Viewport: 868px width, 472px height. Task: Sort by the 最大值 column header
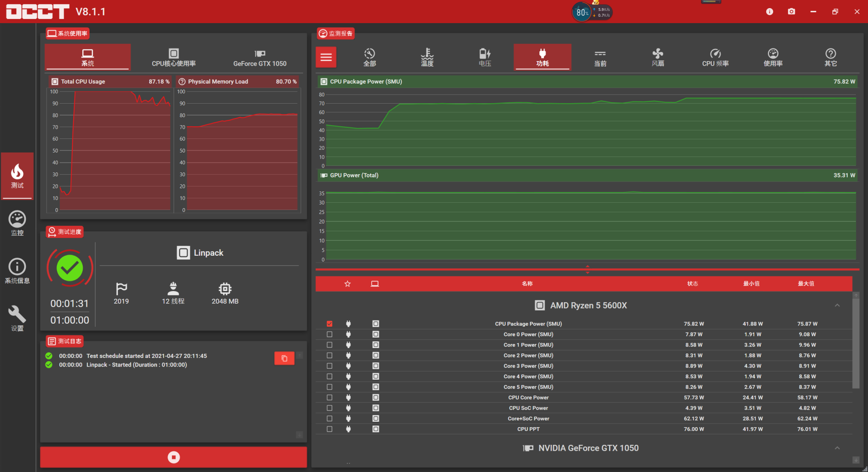click(x=806, y=284)
